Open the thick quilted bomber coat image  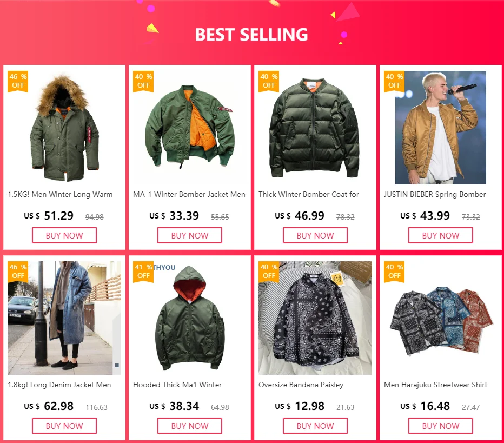(x=315, y=128)
